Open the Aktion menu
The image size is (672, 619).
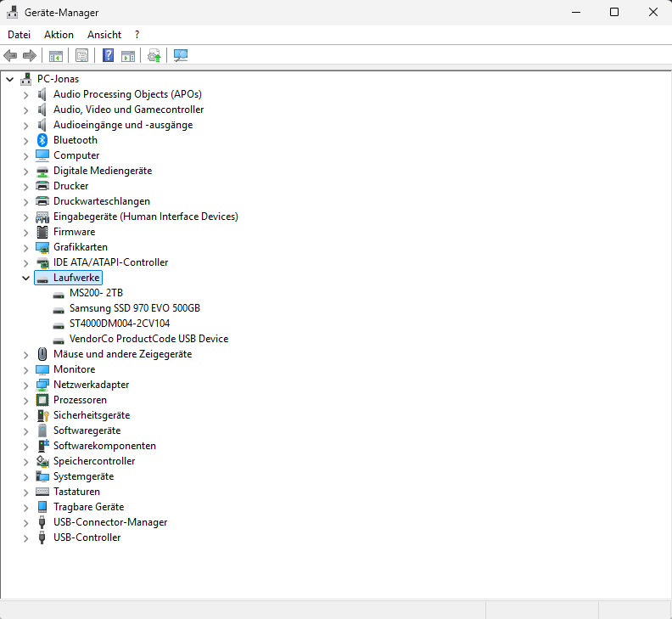point(59,35)
